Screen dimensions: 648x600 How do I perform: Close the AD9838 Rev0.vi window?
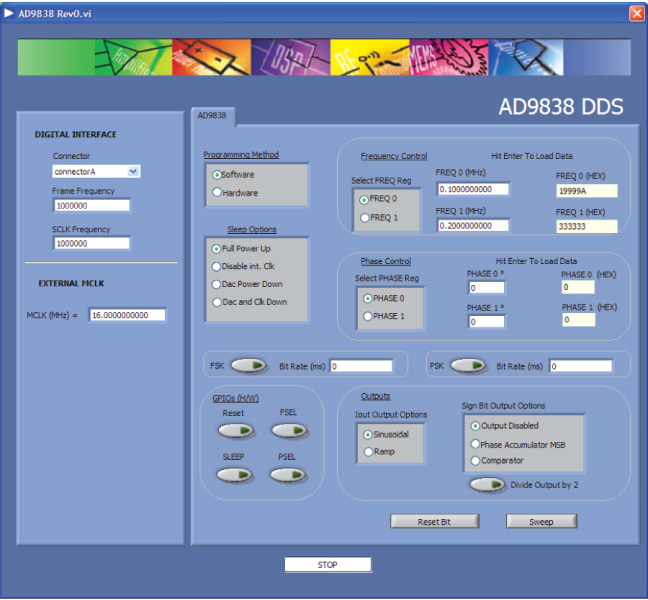point(636,12)
